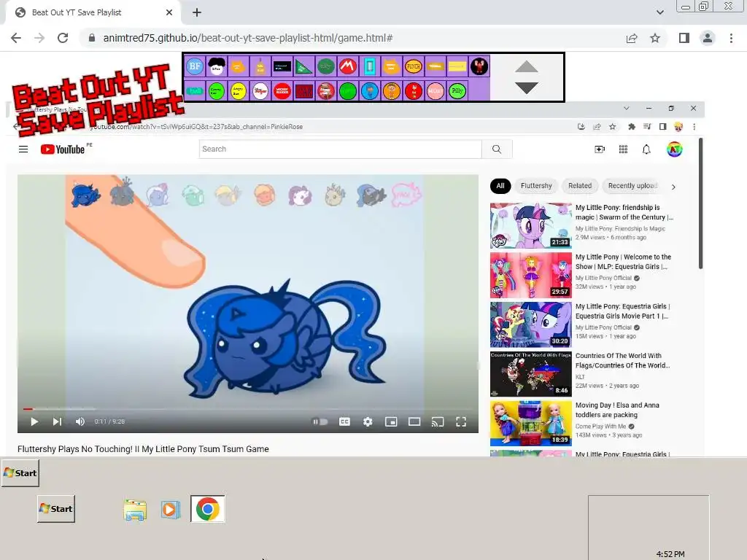Skip to the next video
The image size is (747, 560).
pyautogui.click(x=57, y=421)
